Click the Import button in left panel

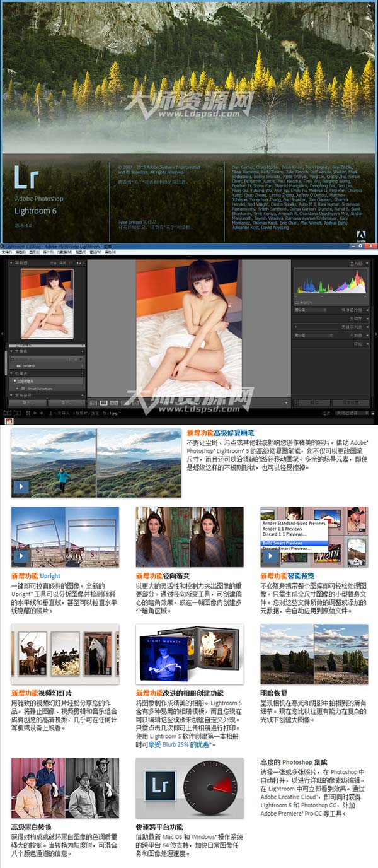27,402
